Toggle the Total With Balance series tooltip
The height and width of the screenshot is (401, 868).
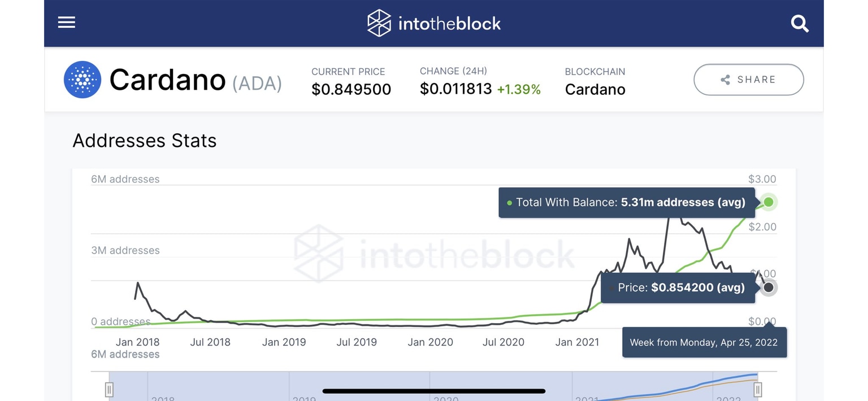(626, 202)
